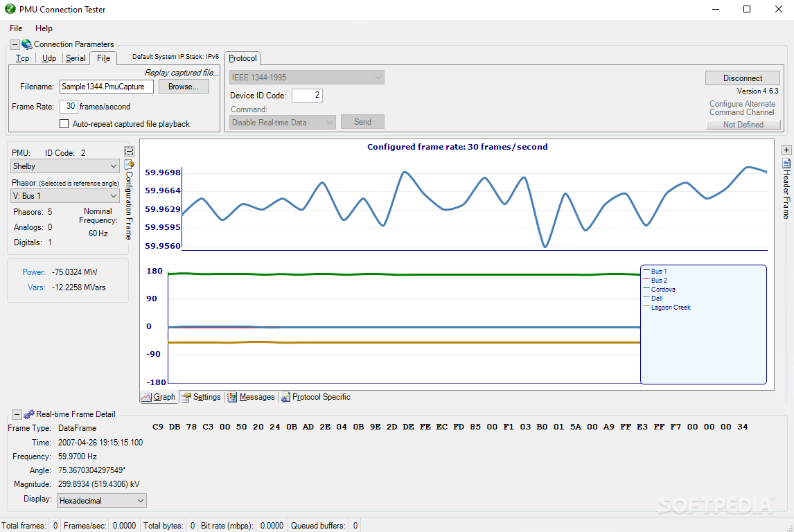Open the Command dropdown
The image size is (794, 532).
283,123
